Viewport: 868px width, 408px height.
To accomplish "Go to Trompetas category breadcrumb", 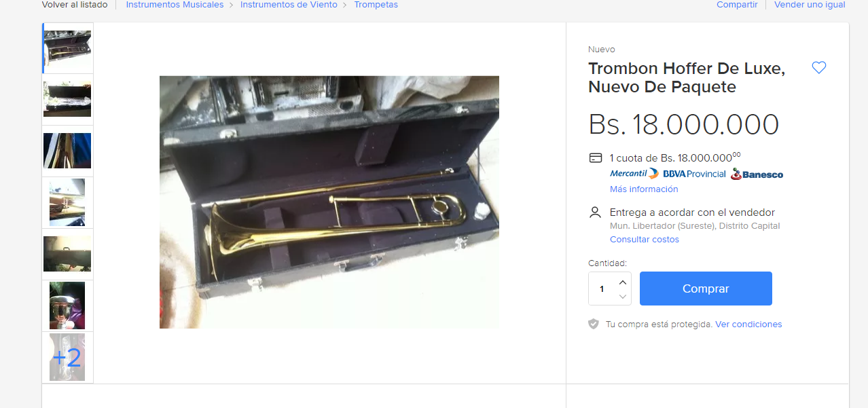I will (376, 5).
